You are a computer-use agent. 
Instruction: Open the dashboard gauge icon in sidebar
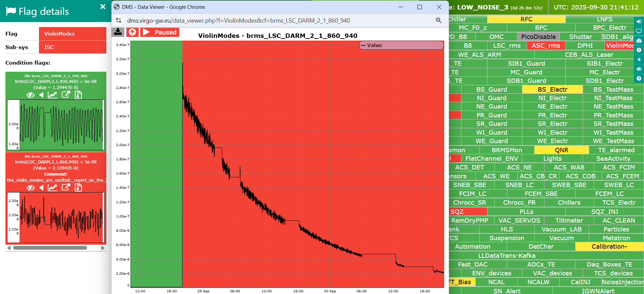point(639,41)
